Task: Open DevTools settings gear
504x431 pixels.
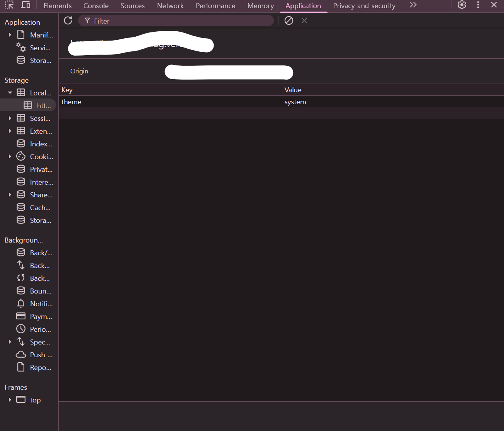Action: click(x=462, y=5)
